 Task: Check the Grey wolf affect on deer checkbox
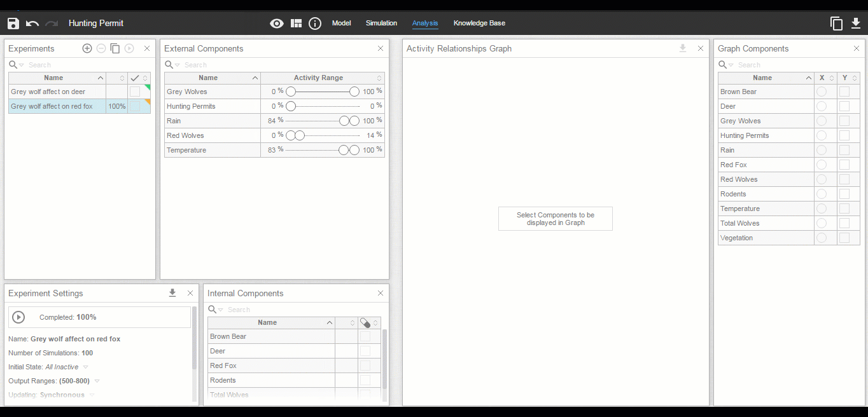click(x=135, y=92)
